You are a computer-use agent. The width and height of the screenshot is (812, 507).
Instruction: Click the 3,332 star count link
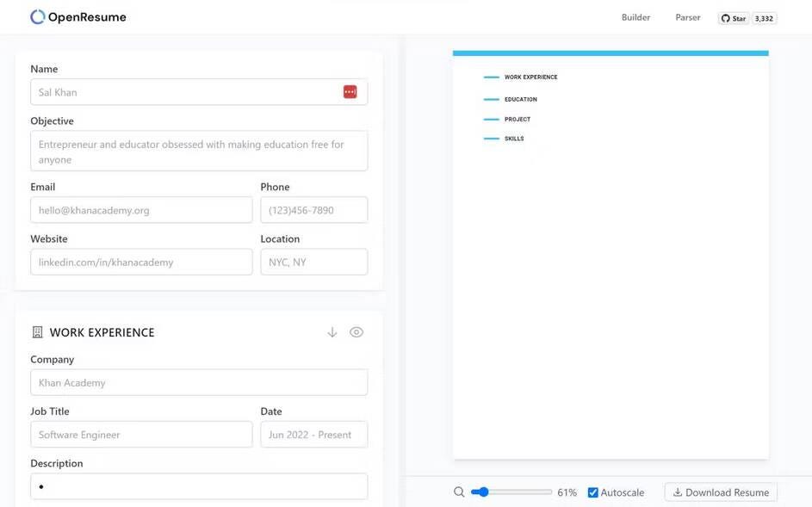764,18
